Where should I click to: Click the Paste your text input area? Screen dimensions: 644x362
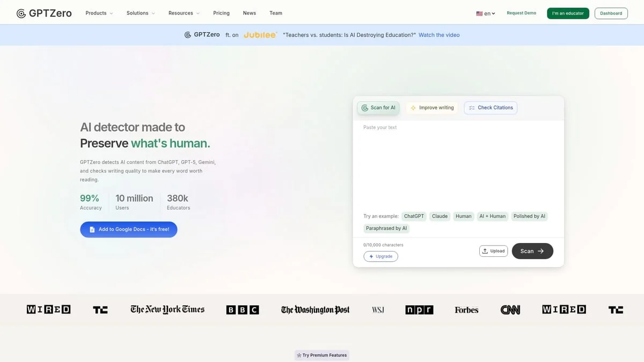[x=459, y=161]
